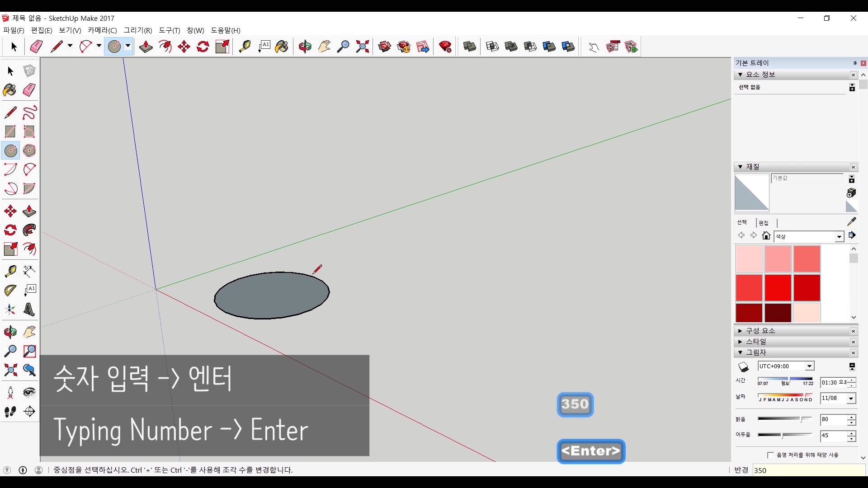Select the Eraser tool in top toolbar
868x488 pixels.
[36, 47]
